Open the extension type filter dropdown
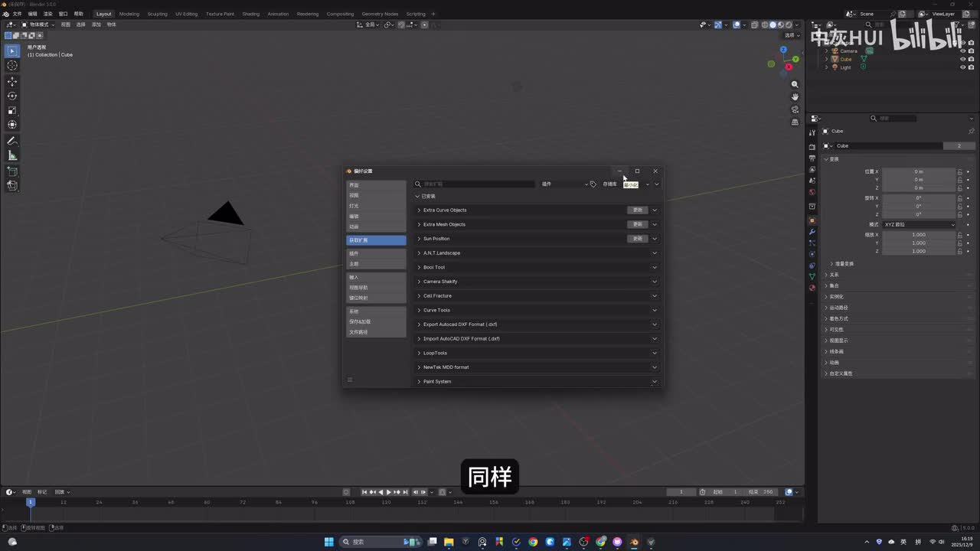The width and height of the screenshot is (980, 551). [x=564, y=184]
